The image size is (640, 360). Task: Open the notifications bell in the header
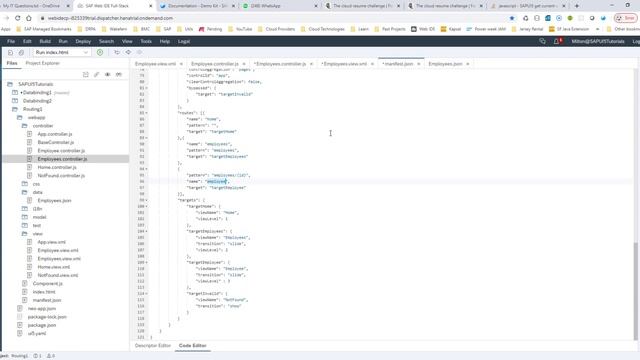point(556,41)
